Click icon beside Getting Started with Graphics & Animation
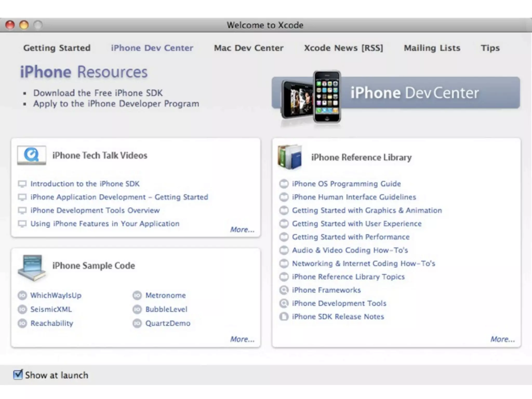 point(284,210)
